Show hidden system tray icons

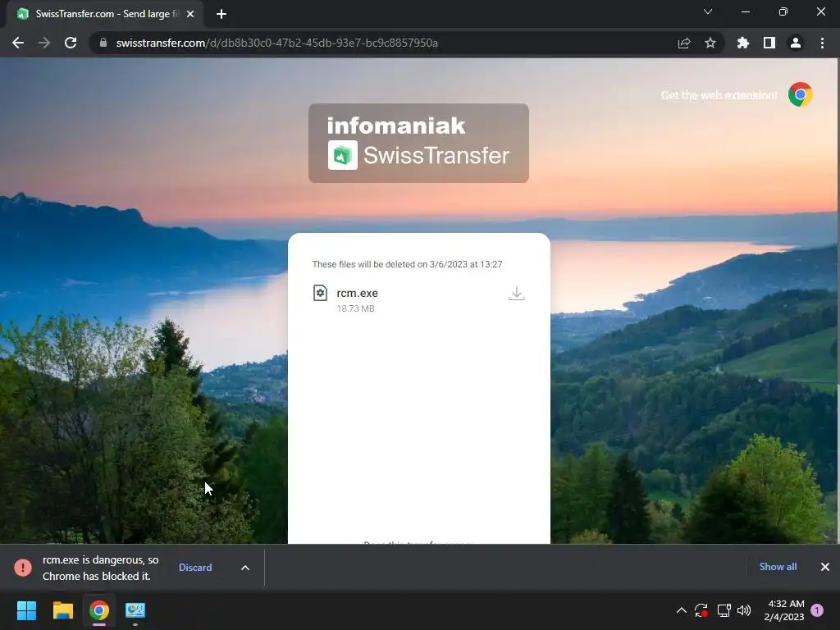click(682, 610)
